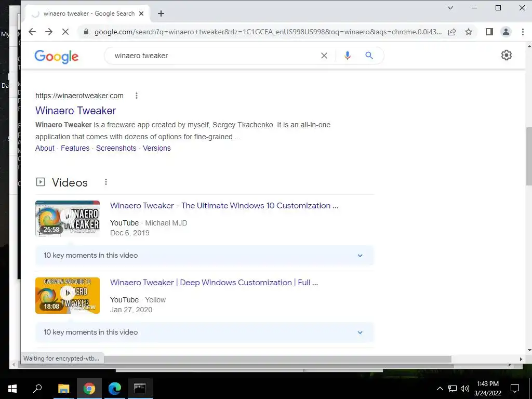Open more options for Videos section

[x=106, y=182]
